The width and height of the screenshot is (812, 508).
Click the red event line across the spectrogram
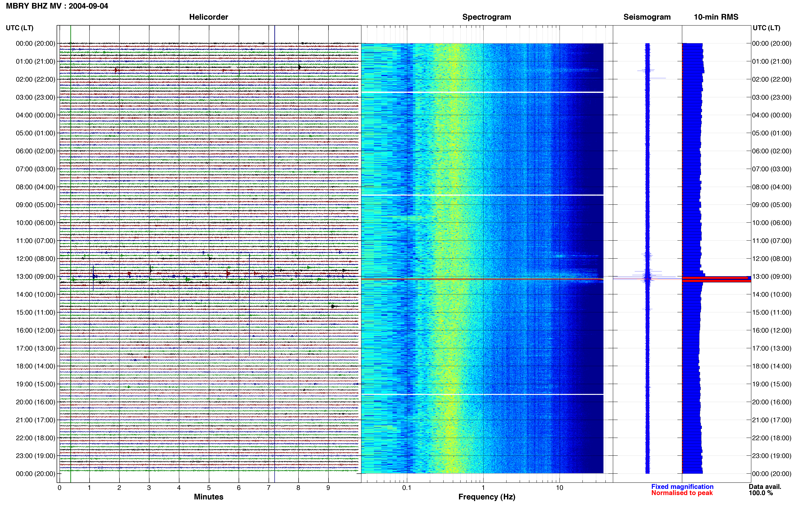pos(482,279)
